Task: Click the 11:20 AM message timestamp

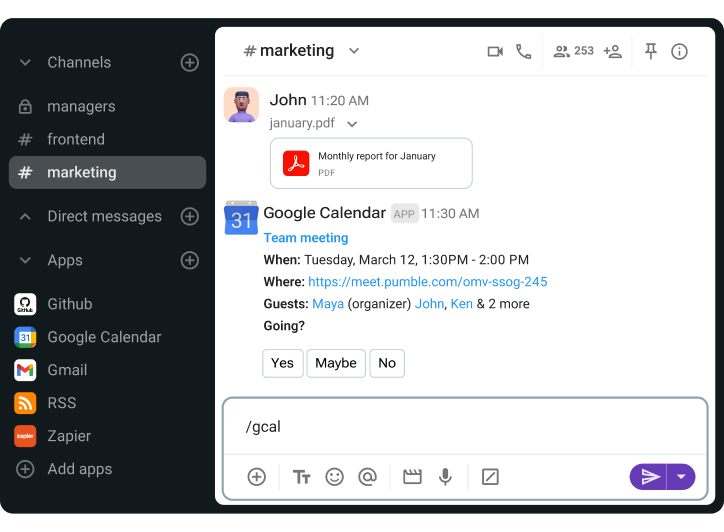Action: point(340,101)
